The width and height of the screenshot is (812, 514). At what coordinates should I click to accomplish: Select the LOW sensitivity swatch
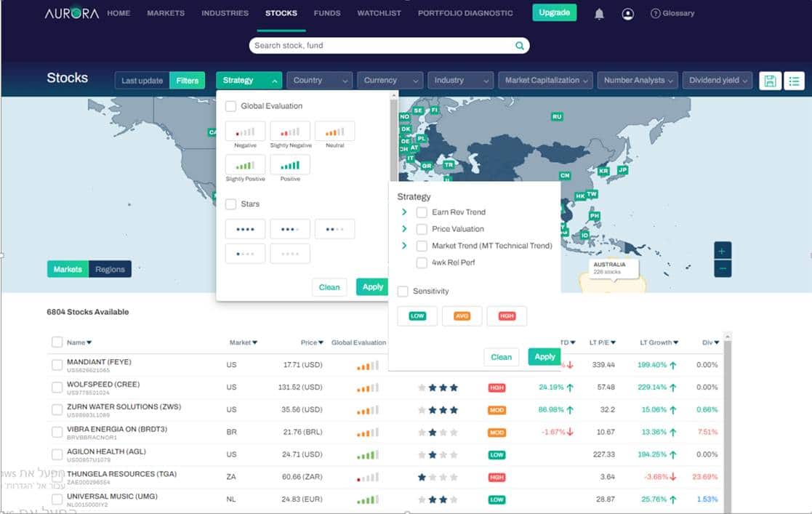coord(417,316)
